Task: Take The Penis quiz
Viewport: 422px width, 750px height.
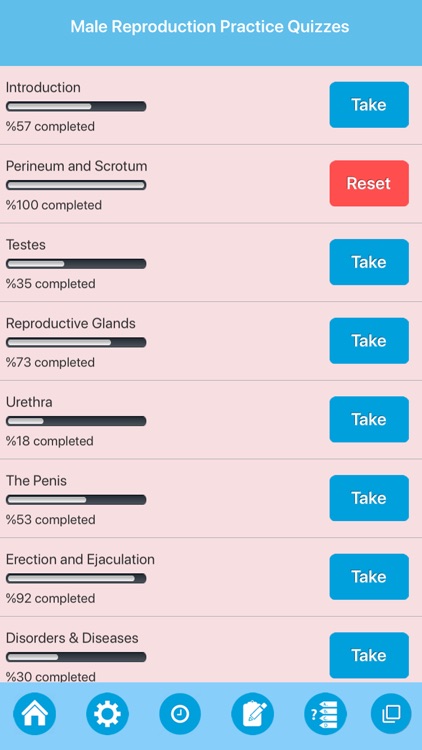Action: [369, 498]
